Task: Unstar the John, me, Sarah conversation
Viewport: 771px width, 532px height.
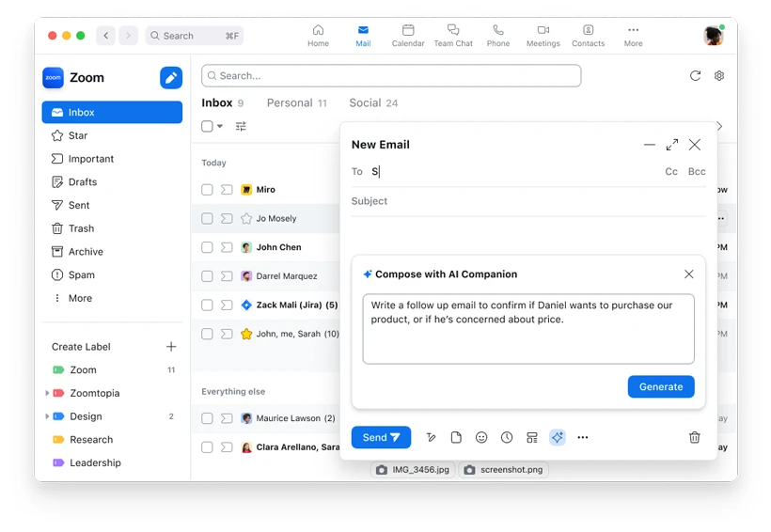Action: tap(246, 334)
